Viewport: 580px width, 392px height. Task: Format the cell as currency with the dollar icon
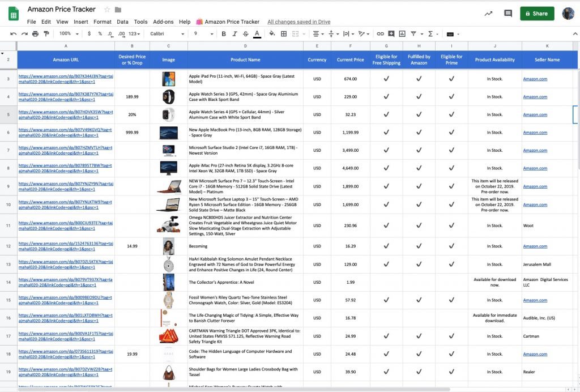[89, 34]
